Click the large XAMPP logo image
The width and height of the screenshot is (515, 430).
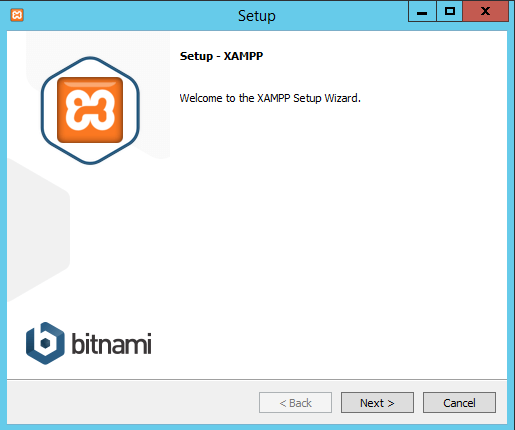tap(90, 110)
